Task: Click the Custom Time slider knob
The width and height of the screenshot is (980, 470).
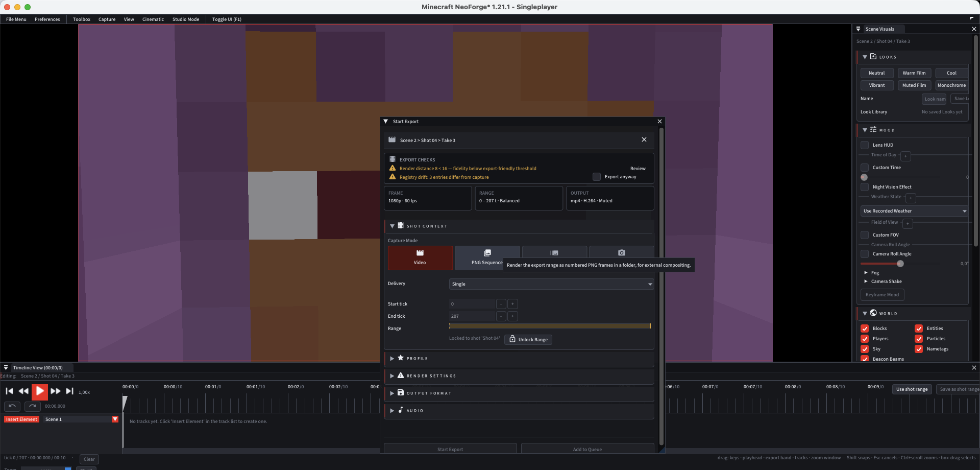Action: click(x=864, y=177)
